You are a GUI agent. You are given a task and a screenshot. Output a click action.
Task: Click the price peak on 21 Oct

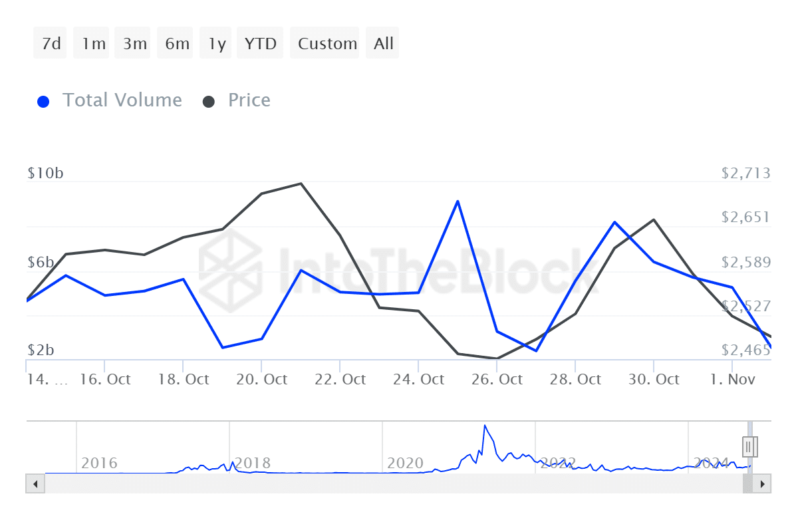(301, 184)
